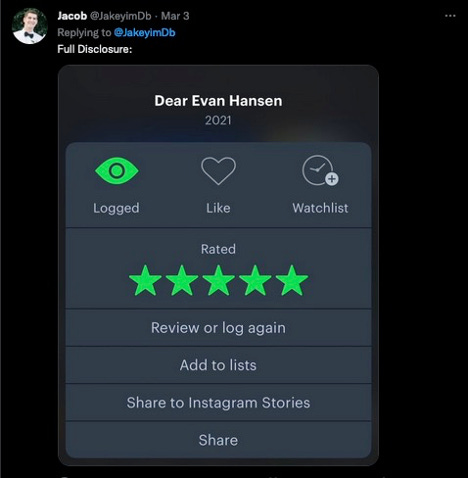Image resolution: width=468 pixels, height=478 pixels.
Task: Select the first rating star
Action: [145, 280]
